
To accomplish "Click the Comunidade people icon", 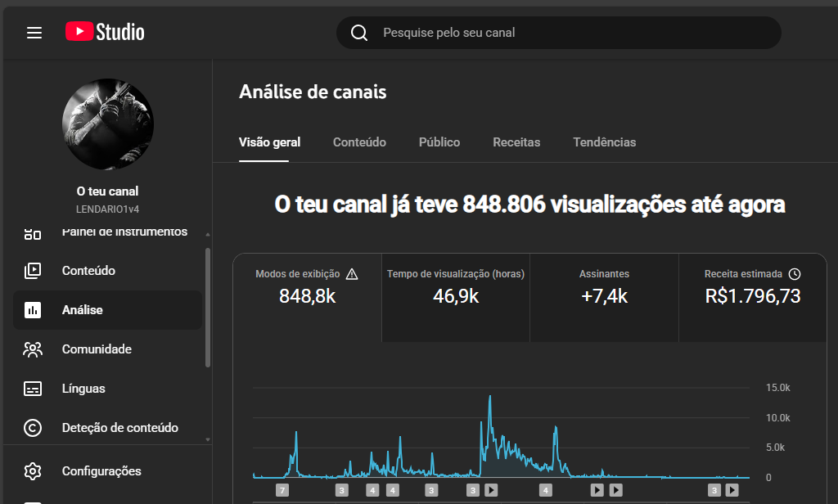I will tap(33, 349).
